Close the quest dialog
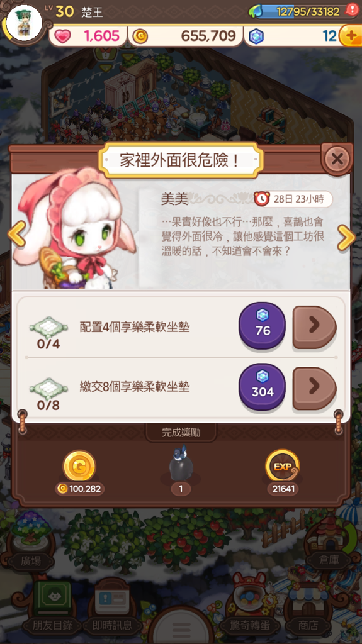This screenshot has width=362, height=644. pos(337,159)
